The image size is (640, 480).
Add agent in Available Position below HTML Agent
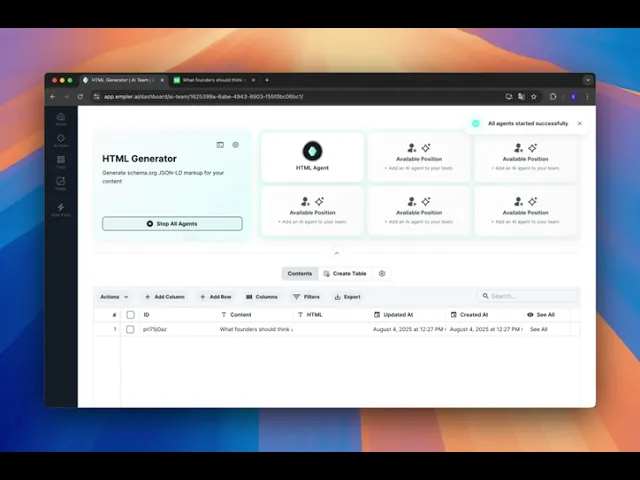point(312,211)
